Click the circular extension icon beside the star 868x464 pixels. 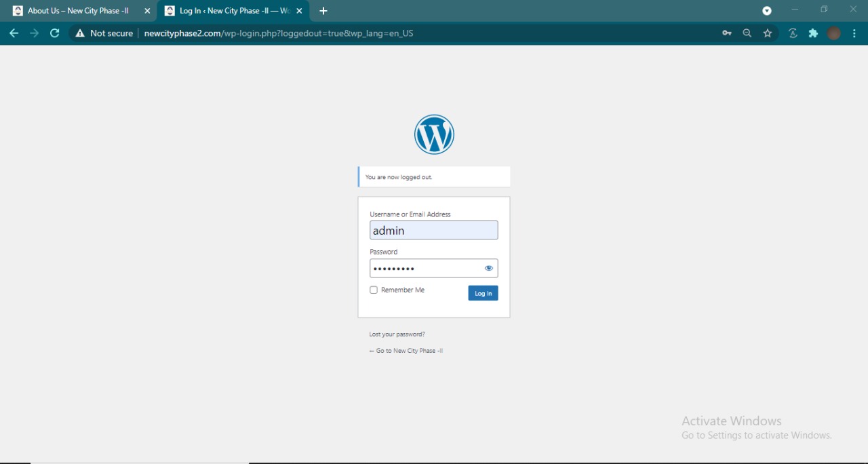pos(793,33)
